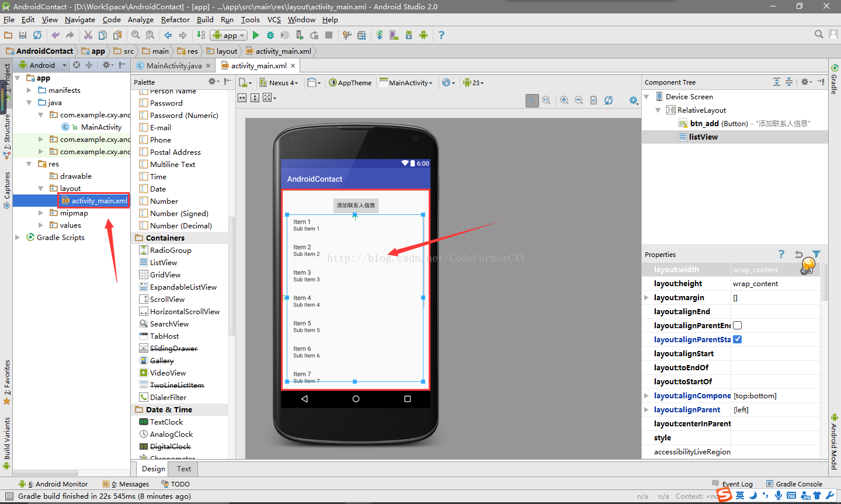Image resolution: width=841 pixels, height=504 pixels.
Task: Close the activity_main.xml editor tab
Action: 293,65
